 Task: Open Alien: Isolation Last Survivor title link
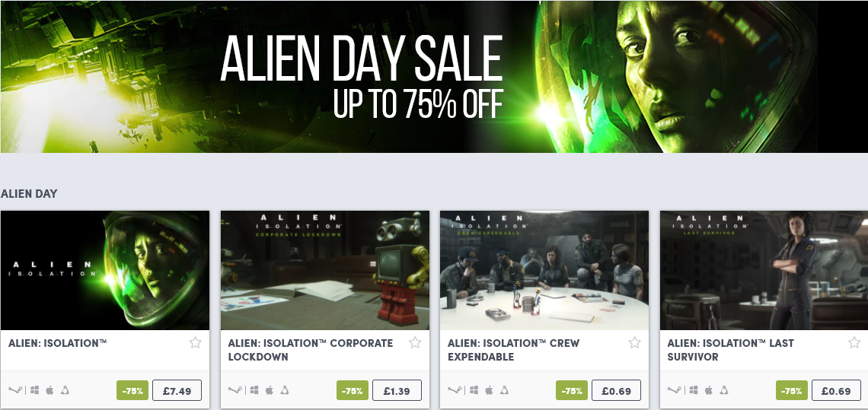point(729,350)
